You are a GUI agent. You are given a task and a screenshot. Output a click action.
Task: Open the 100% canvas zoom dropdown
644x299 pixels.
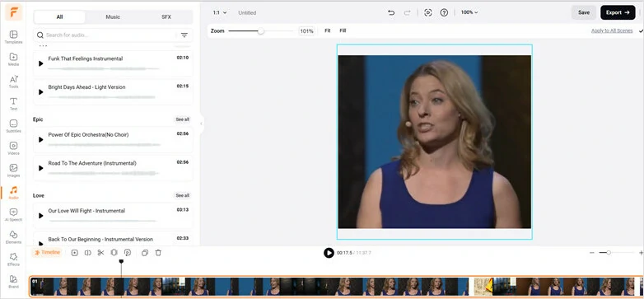(x=469, y=12)
